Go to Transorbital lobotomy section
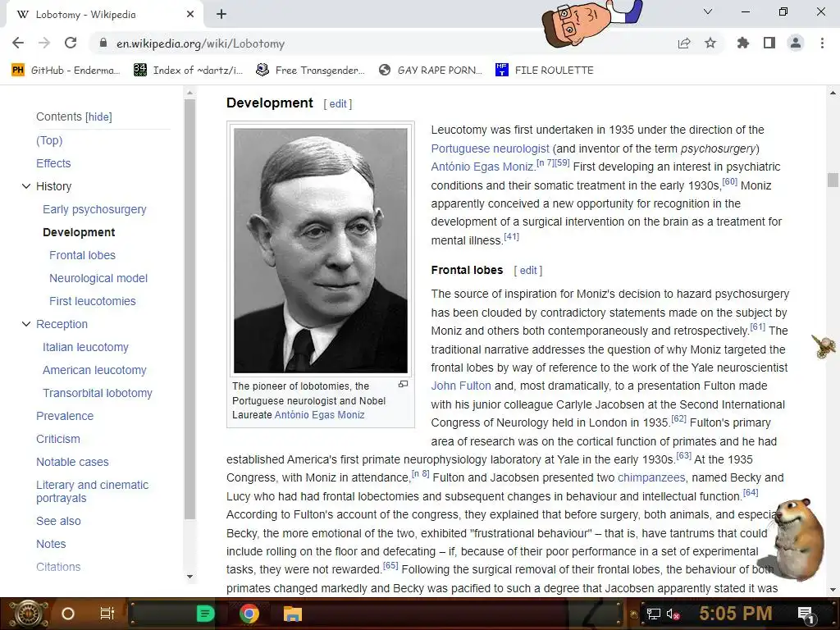Screen dimensions: 840x630 (98, 393)
